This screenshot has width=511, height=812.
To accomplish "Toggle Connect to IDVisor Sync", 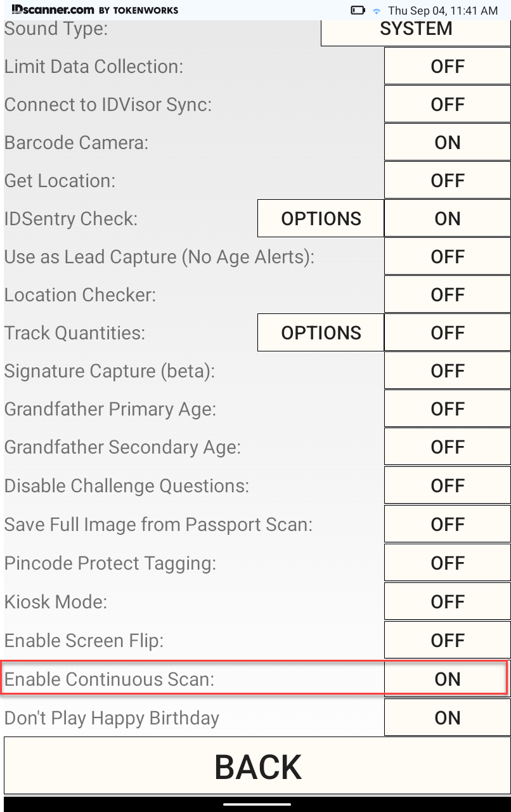I will coord(448,104).
